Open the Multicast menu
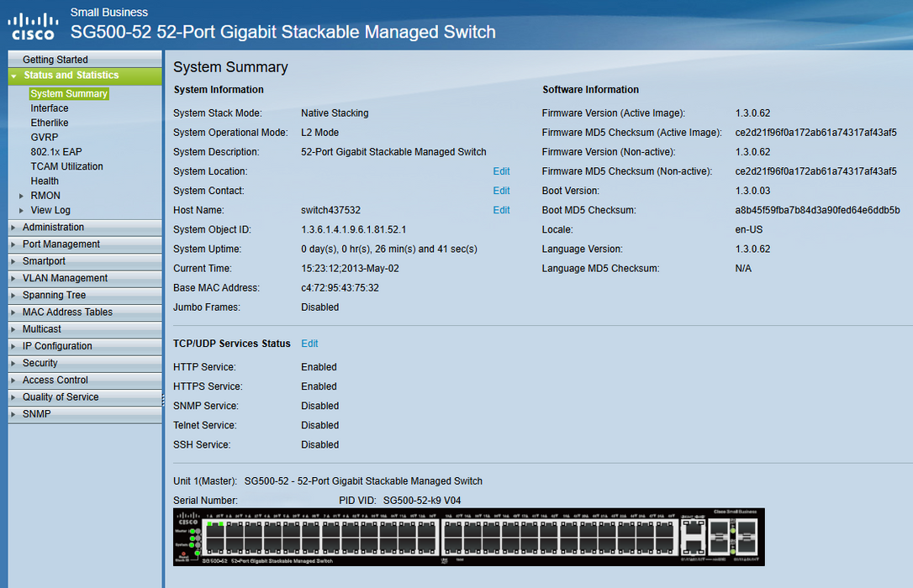The height and width of the screenshot is (588, 913). coord(84,329)
